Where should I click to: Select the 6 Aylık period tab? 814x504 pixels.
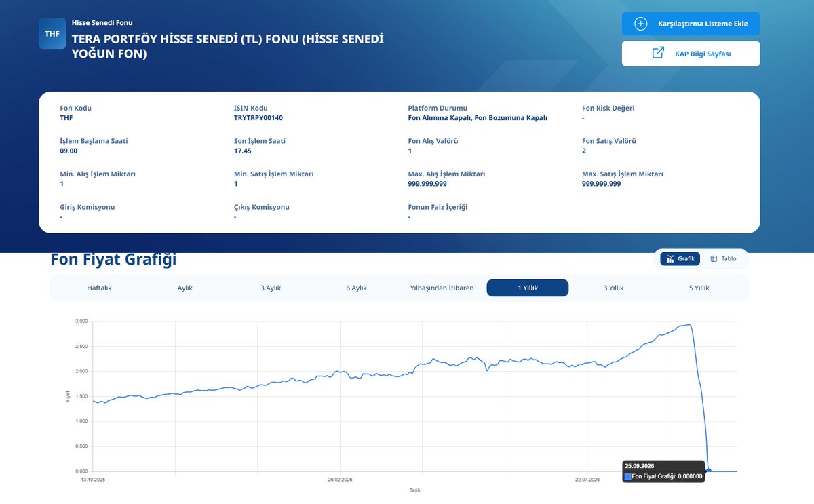(x=356, y=288)
